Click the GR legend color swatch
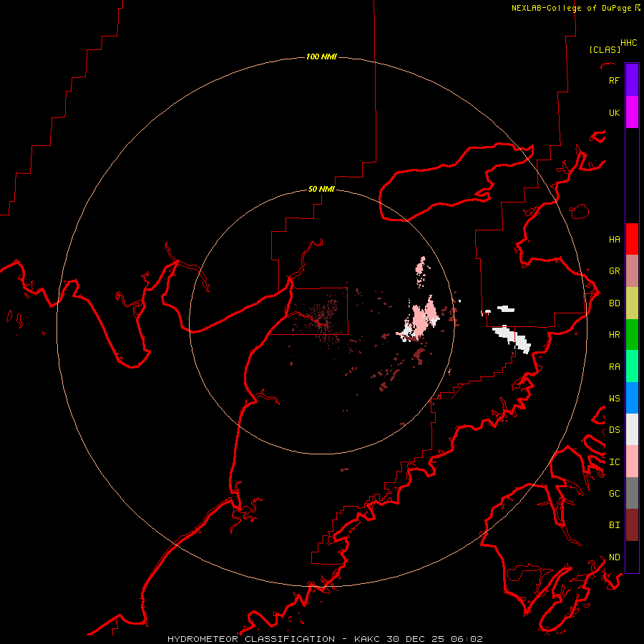644x644 pixels. (632, 270)
